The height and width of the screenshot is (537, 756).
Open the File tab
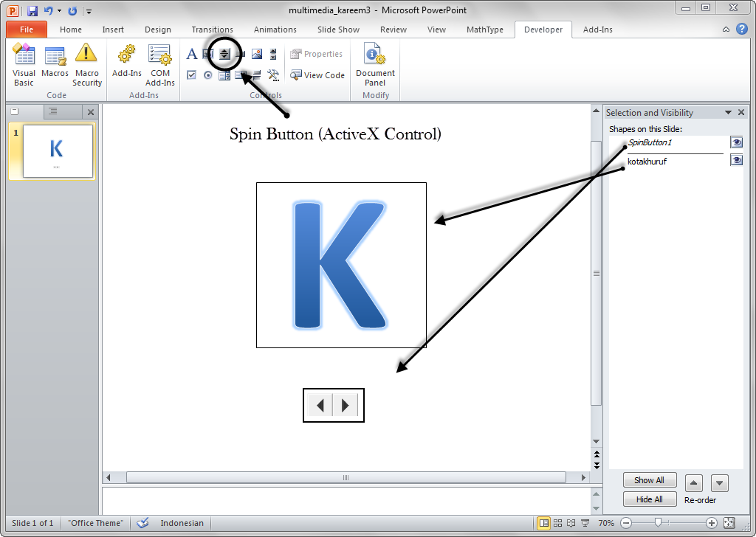(x=27, y=30)
